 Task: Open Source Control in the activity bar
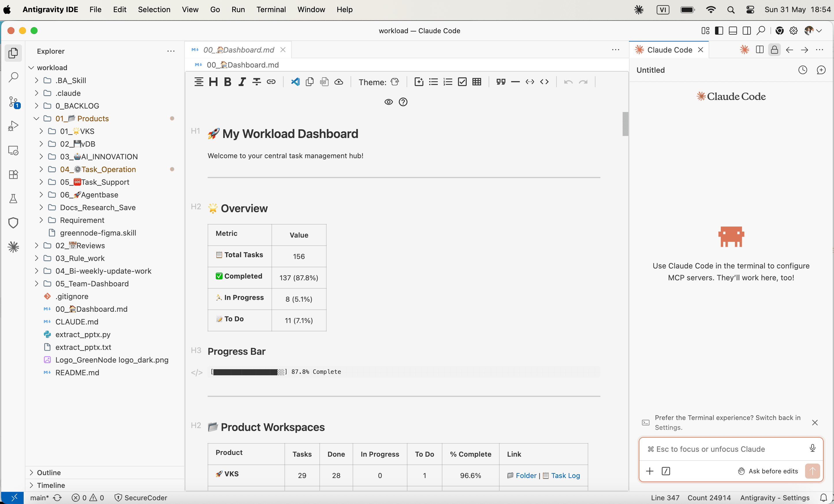point(14,102)
